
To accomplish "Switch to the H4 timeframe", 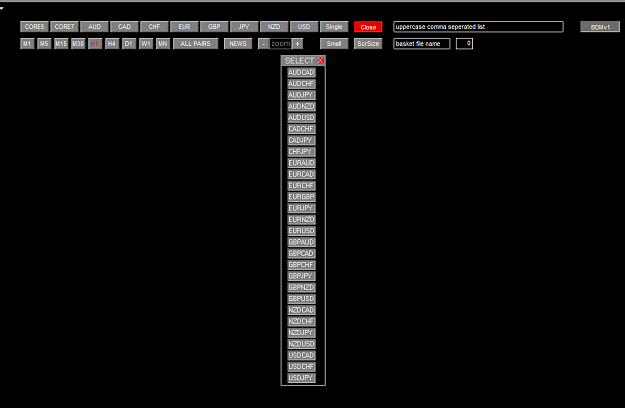I will click(112, 43).
